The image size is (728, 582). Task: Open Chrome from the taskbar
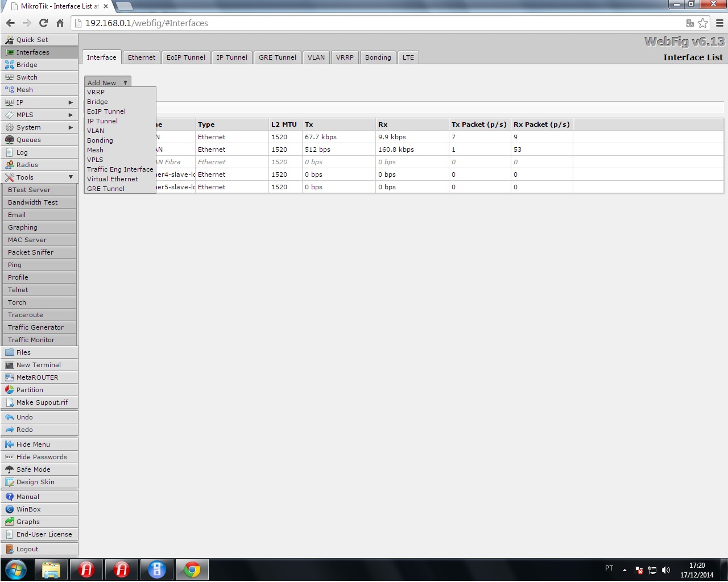pos(192,569)
